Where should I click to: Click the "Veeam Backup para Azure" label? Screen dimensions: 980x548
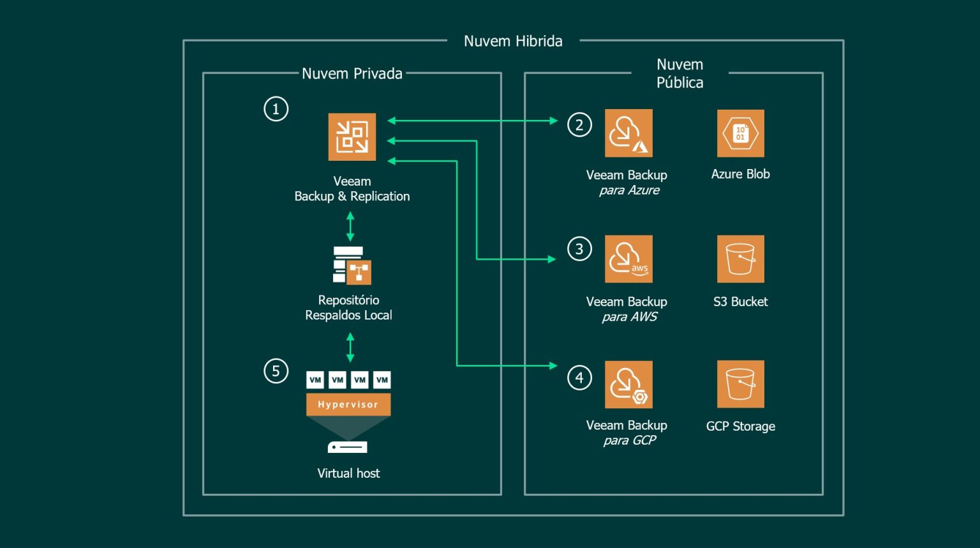tap(627, 182)
